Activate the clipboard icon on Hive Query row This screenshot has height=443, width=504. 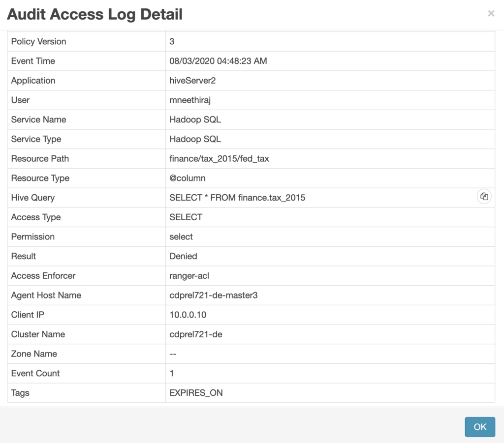[484, 196]
